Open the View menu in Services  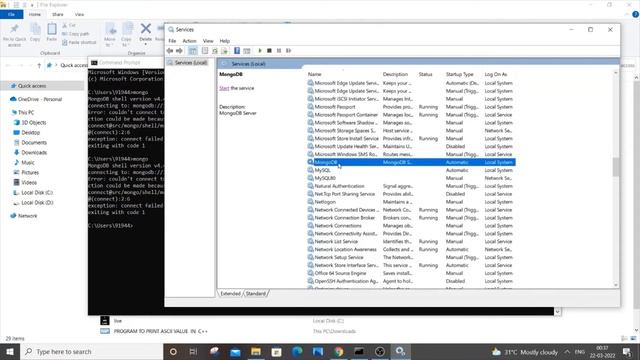208,41
